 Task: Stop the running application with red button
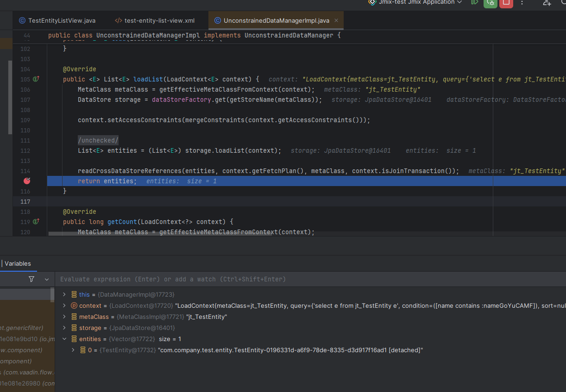click(x=506, y=2)
